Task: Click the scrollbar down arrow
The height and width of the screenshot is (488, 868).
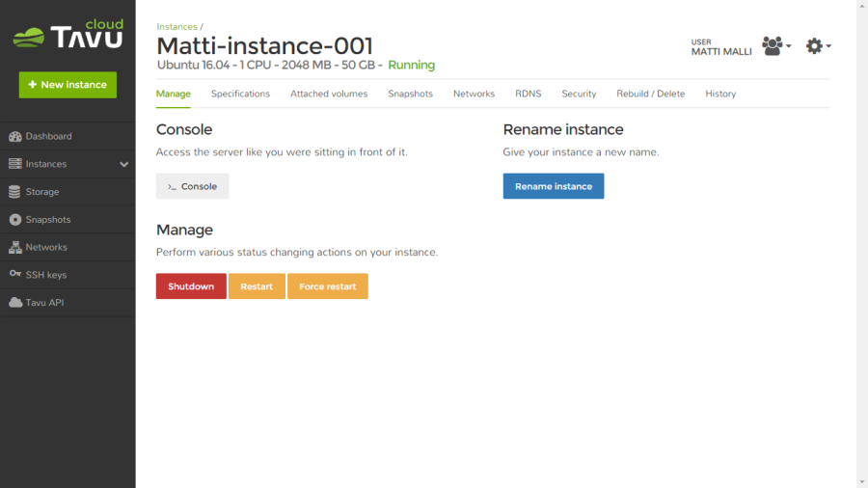Action: 862,483
